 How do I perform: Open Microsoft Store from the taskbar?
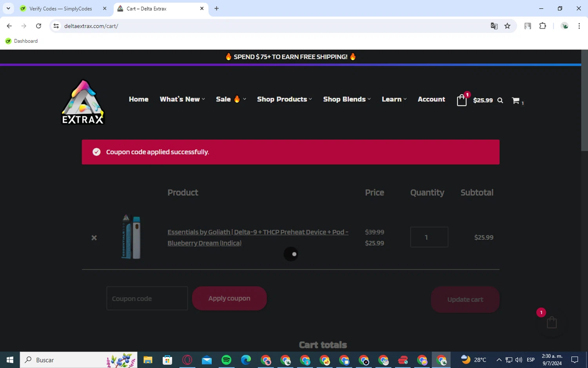tap(167, 360)
